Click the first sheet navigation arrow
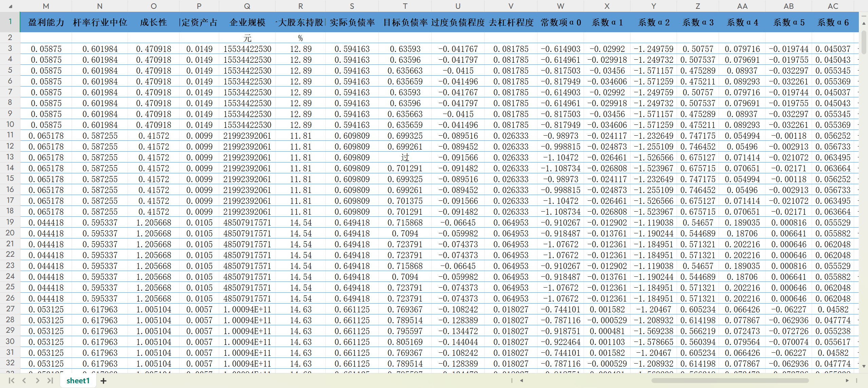 (x=11, y=381)
